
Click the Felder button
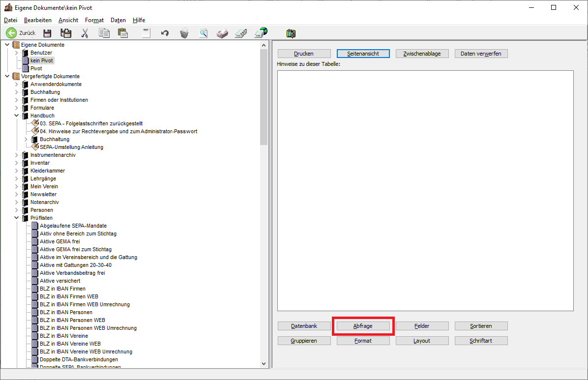pos(422,326)
